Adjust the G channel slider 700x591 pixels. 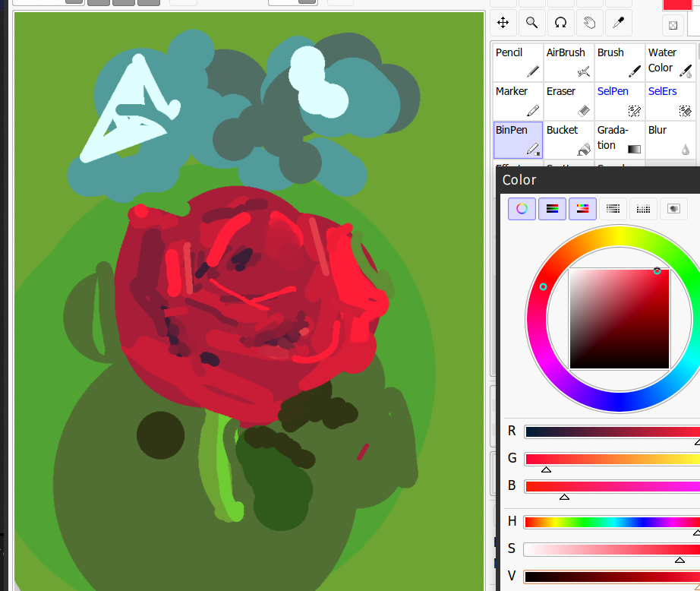click(613, 460)
